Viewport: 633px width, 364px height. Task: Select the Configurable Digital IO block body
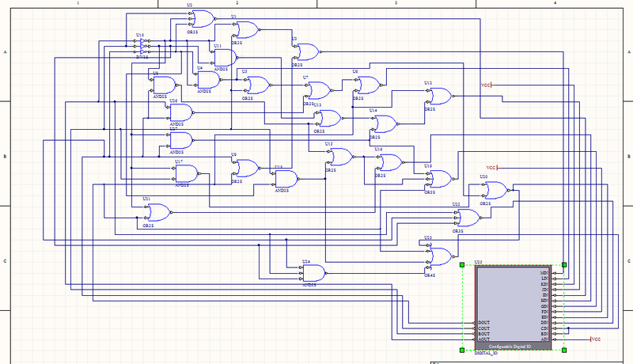tap(513, 305)
